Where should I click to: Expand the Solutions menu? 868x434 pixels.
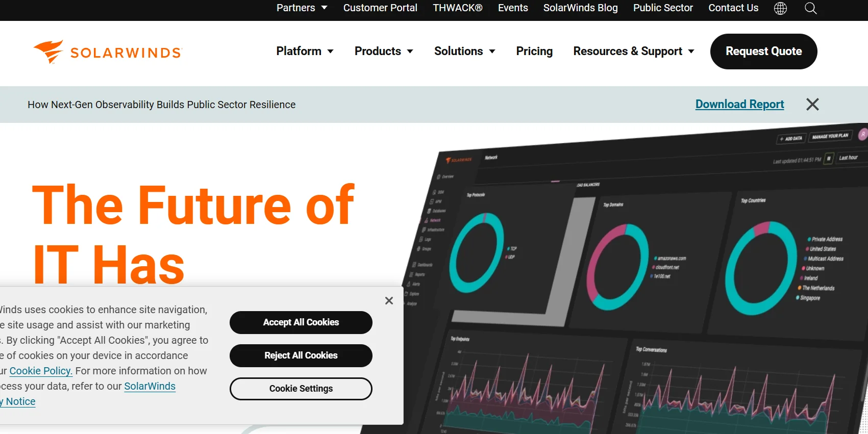pos(464,51)
